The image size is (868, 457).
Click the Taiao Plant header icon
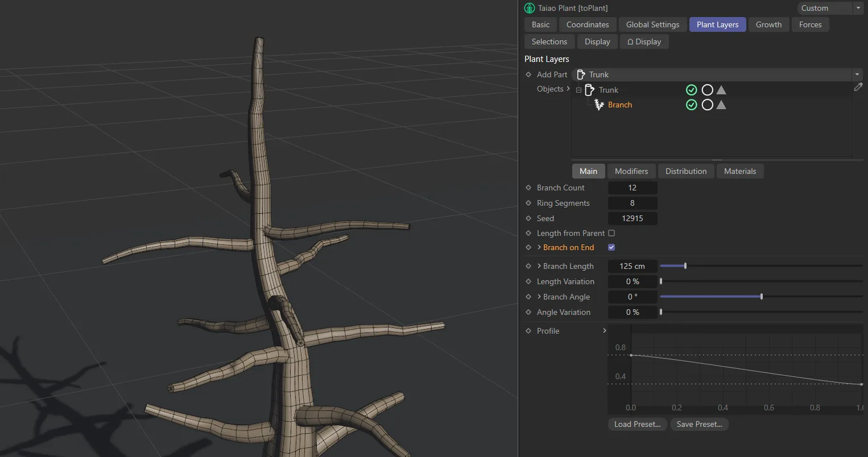tap(529, 8)
